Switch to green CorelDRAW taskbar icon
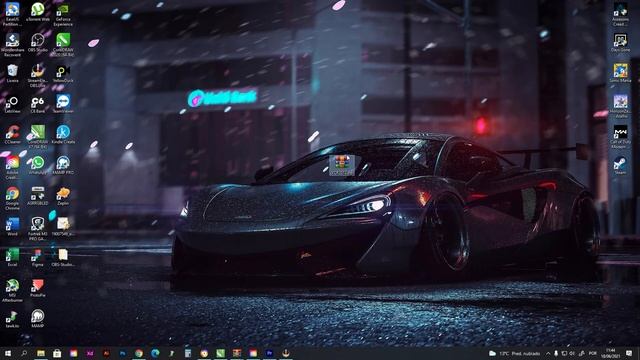The height and width of the screenshot is (360, 640). (x=220, y=353)
